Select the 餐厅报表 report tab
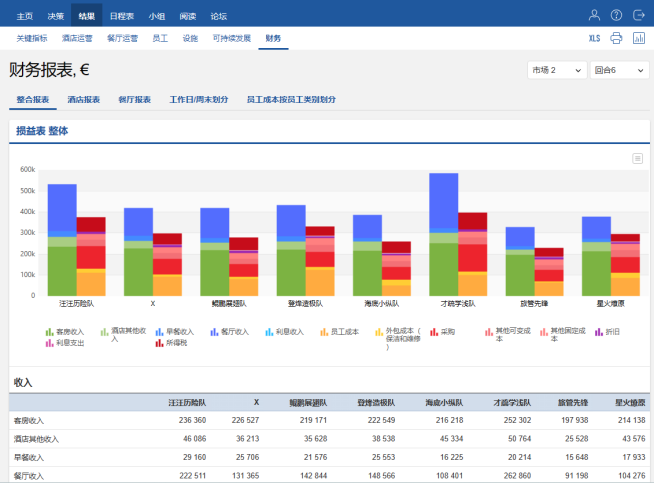Image resolution: width=654 pixels, height=483 pixels. [134, 100]
